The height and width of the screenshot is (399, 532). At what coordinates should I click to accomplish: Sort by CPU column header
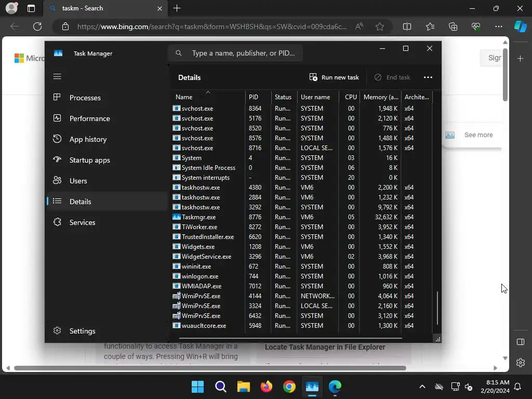(350, 97)
